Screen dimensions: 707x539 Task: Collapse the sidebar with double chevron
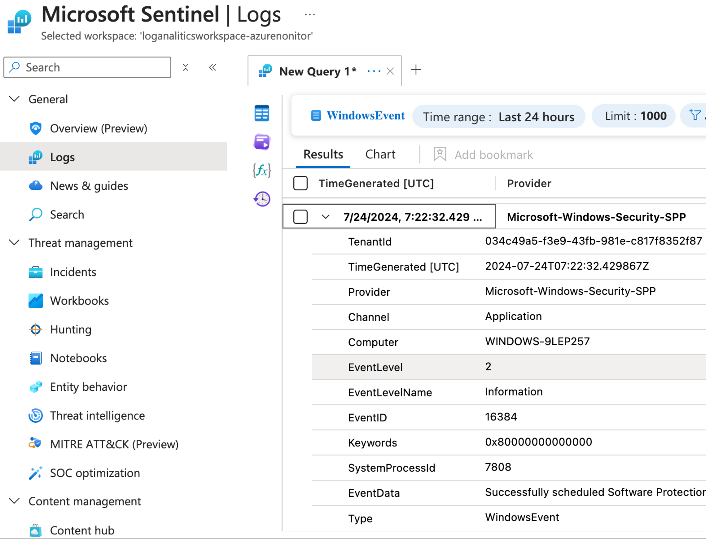212,67
